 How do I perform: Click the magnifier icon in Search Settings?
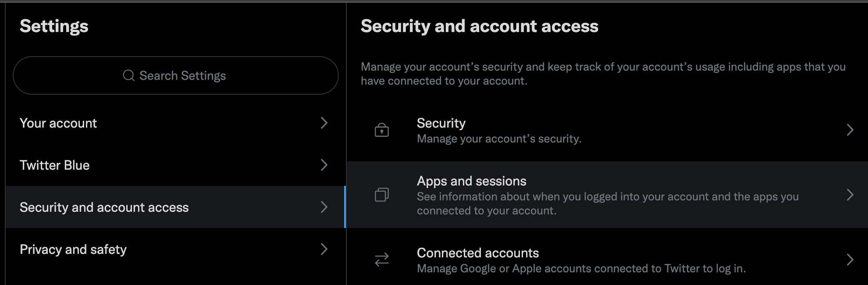[x=128, y=75]
